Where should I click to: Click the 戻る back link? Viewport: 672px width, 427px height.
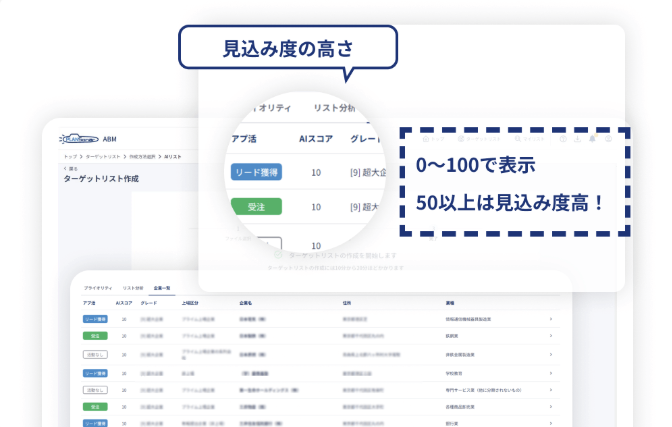point(70,168)
